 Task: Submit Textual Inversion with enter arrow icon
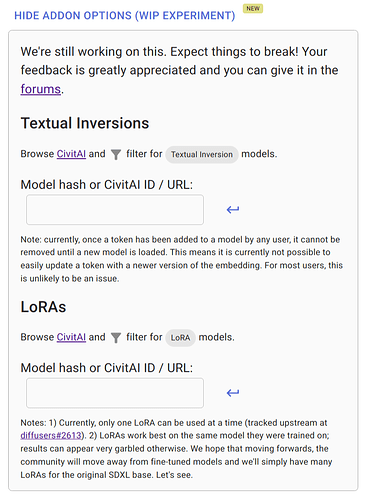[x=233, y=209]
